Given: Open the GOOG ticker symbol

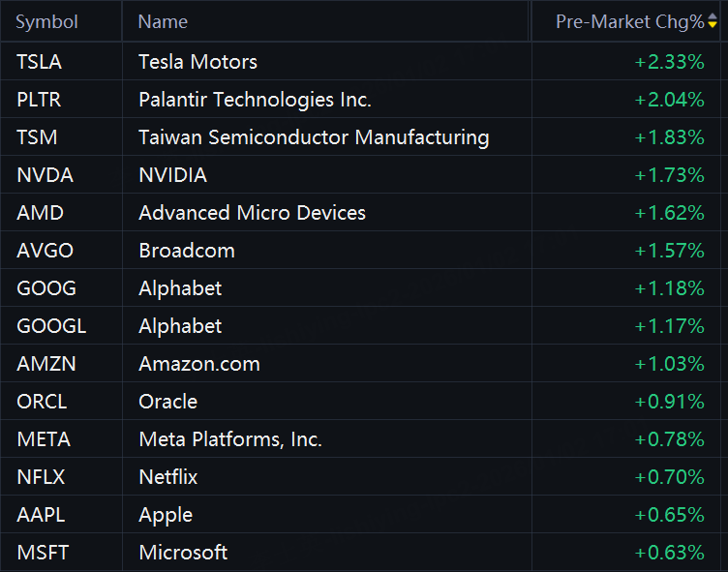Looking at the screenshot, I should tap(45, 288).
